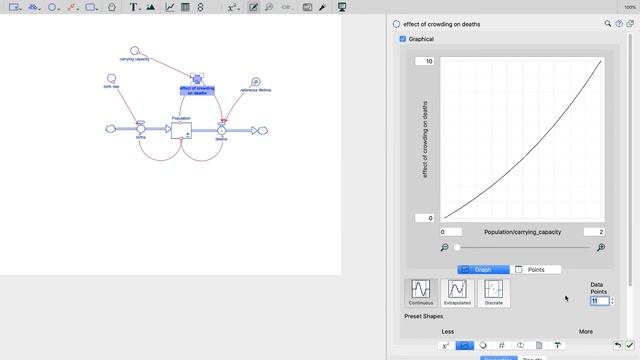Open the circle-icon panel tab
Screen dimensions: 640x360
[483, 345]
